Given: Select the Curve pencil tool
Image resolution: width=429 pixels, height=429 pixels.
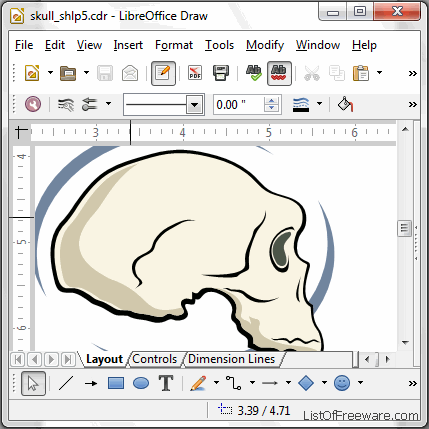Looking at the screenshot, I should 198,383.
